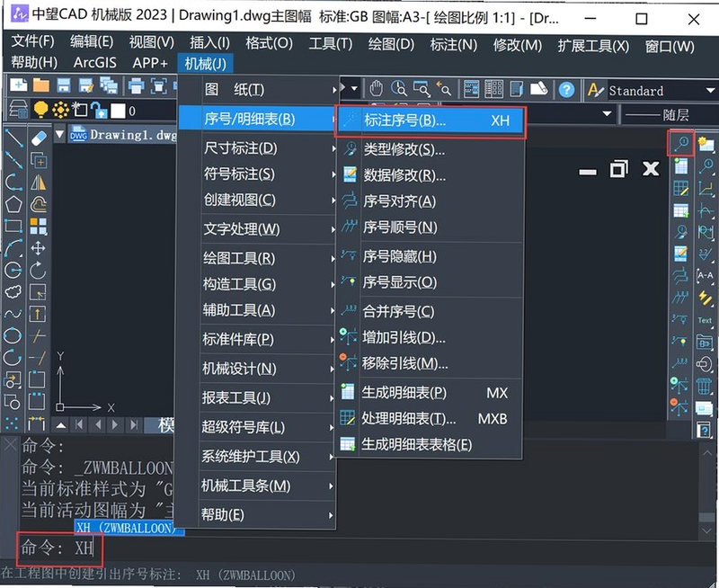Click the balloon annotation icon in right toolbar
The height and width of the screenshot is (588, 719).
[681, 144]
